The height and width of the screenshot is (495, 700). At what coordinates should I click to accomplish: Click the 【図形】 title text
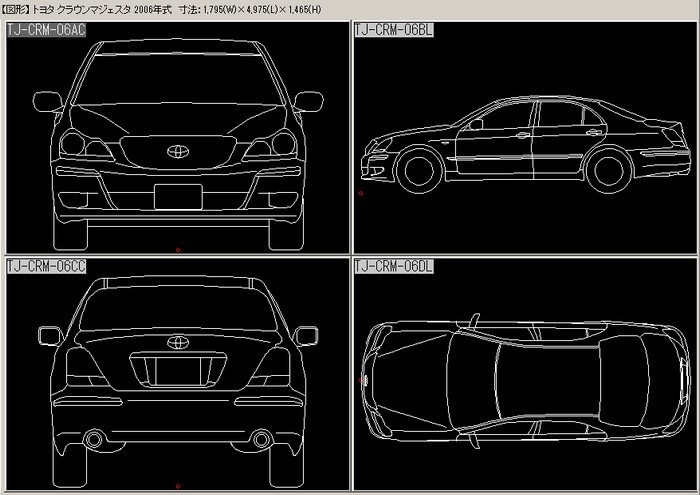[x=15, y=9]
